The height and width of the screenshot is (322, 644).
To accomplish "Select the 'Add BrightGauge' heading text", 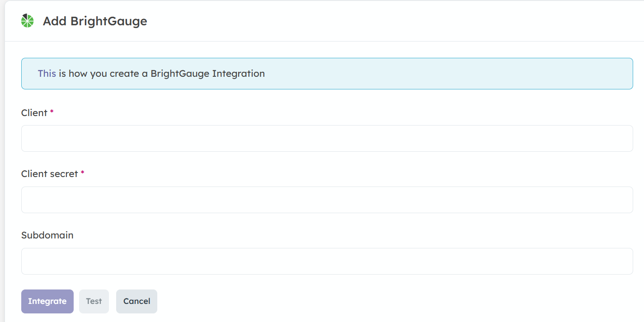I will click(95, 21).
